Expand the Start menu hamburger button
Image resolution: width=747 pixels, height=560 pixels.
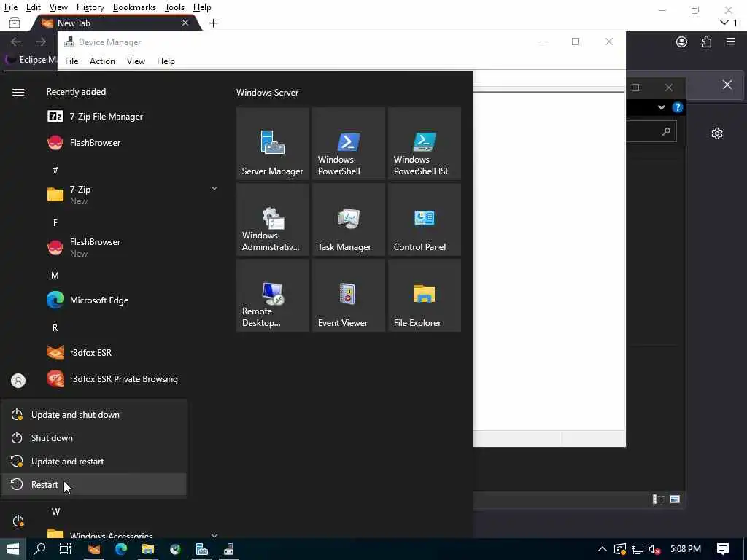coord(18,92)
